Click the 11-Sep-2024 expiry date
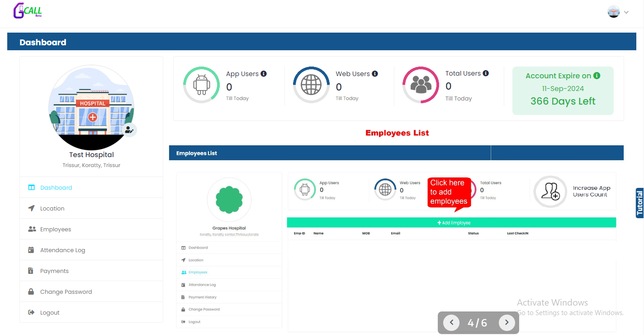The width and height of the screenshot is (644, 335). (x=563, y=89)
